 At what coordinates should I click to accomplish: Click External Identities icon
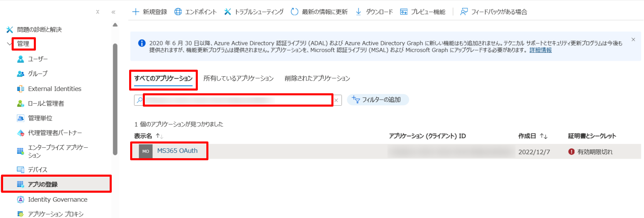coord(20,89)
